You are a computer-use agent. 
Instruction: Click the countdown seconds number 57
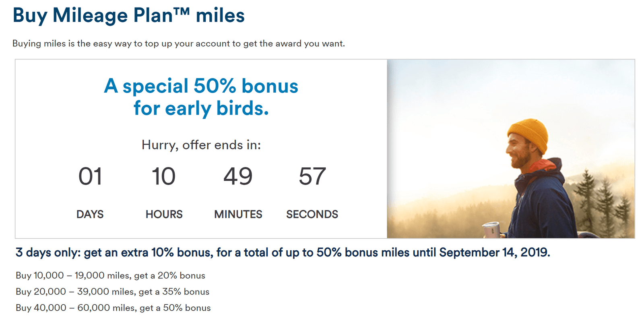(x=312, y=176)
